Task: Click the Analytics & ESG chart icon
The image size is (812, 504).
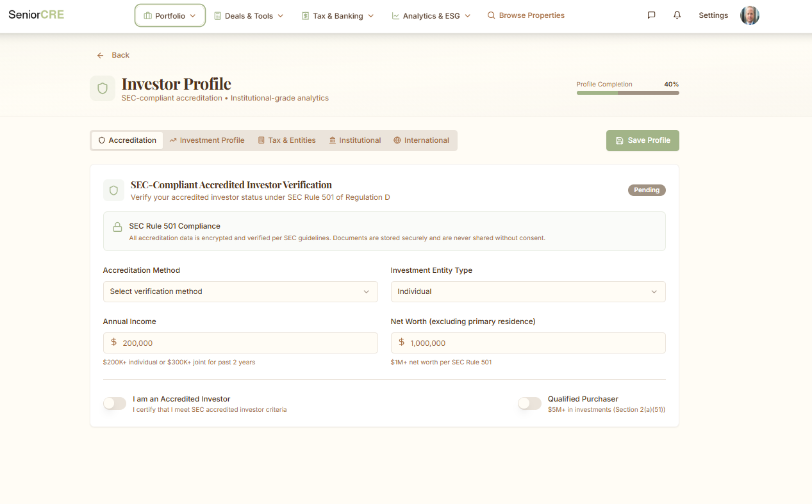Action: 396,16
